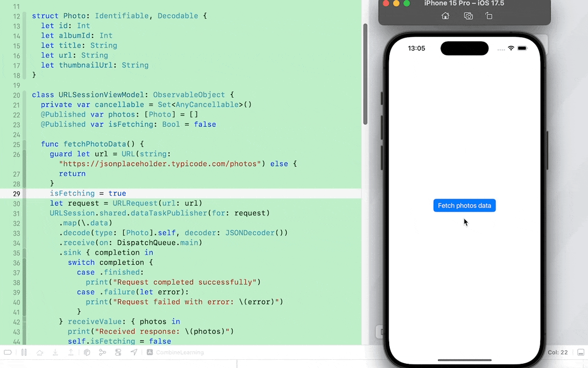Image resolution: width=588 pixels, height=368 pixels.
Task: Take a simulator screenshot with camera icon
Action: click(x=468, y=16)
